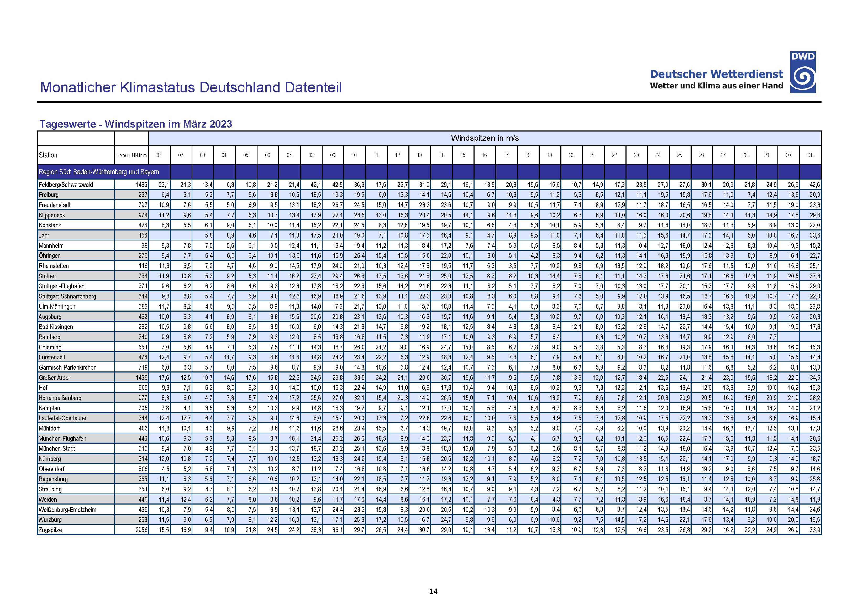This screenshot has width=868, height=614.
Task: Click the day '01.' column header
Action: tap(159, 155)
